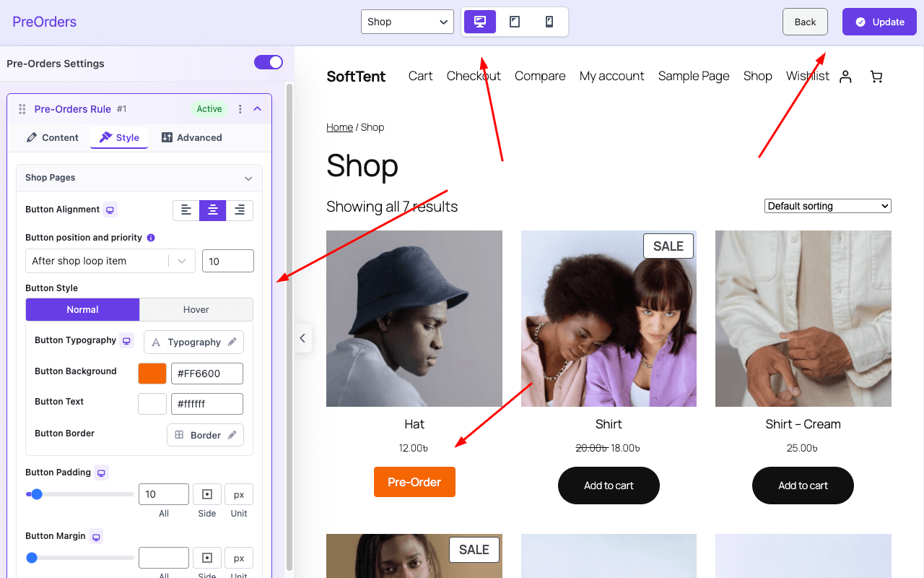
Task: Click the Update button
Action: (879, 22)
